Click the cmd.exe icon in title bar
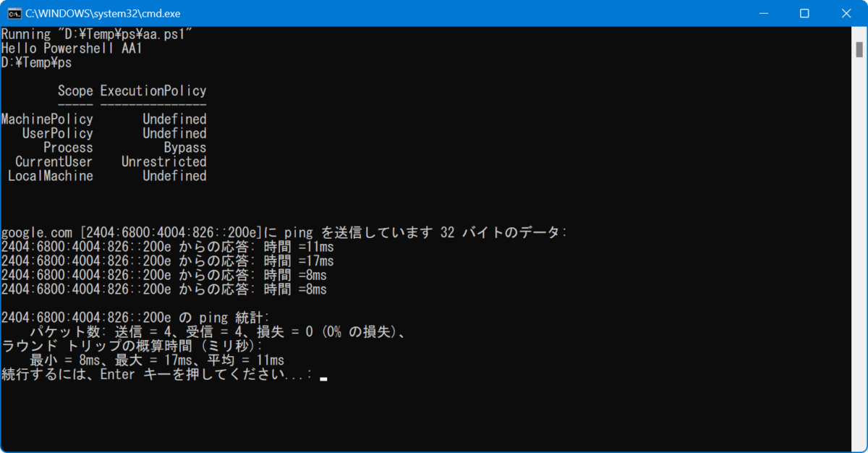Image resolution: width=868 pixels, height=453 pixels. (x=13, y=13)
